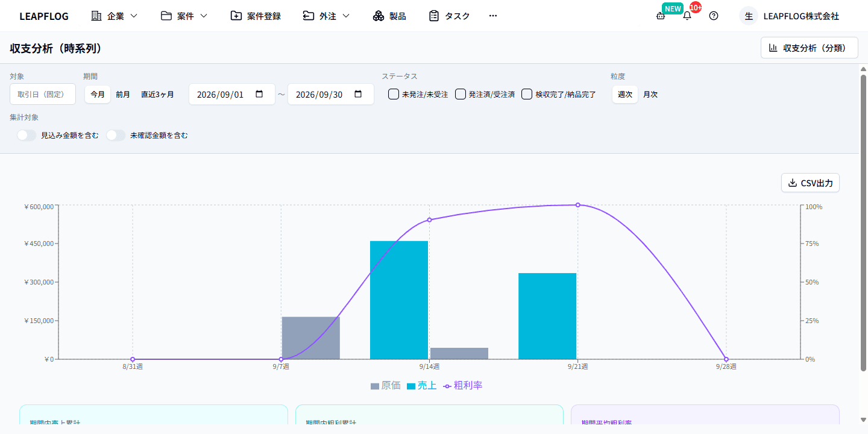This screenshot has width=868, height=434.
Task: Open the help question mark icon
Action: [714, 16]
